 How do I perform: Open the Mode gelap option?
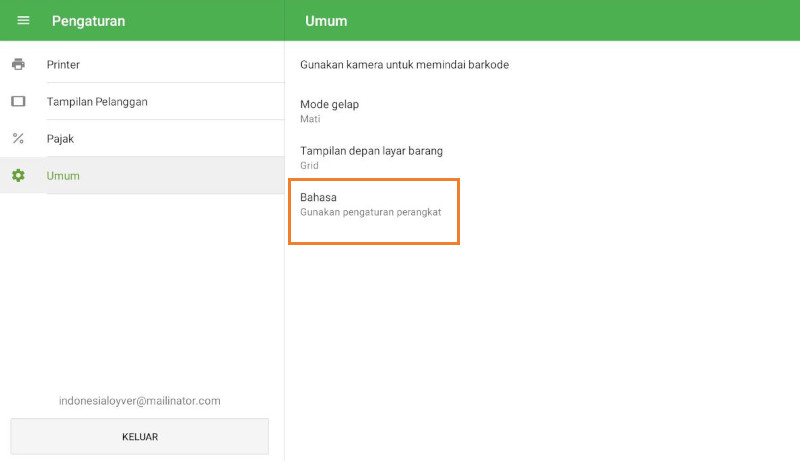point(329,104)
